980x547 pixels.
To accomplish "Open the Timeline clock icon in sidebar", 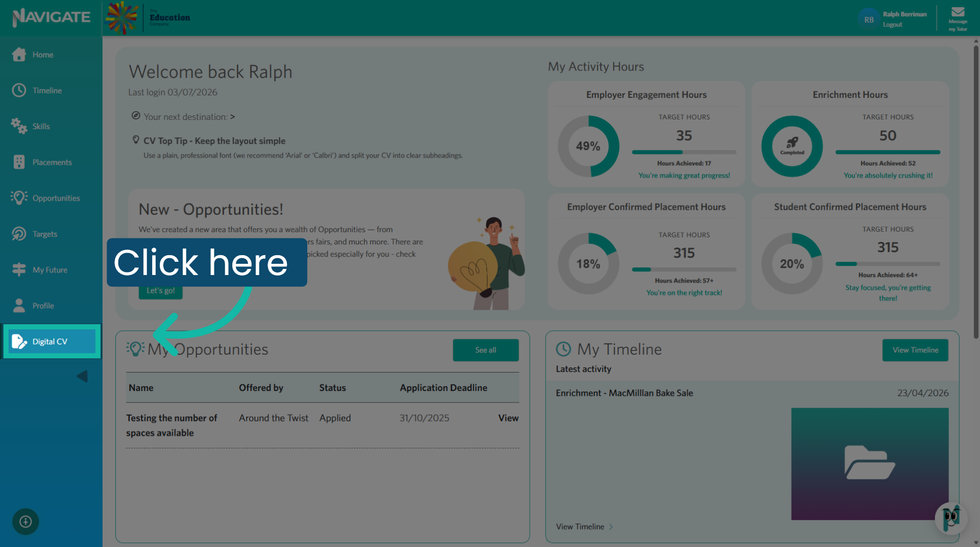I will [19, 90].
